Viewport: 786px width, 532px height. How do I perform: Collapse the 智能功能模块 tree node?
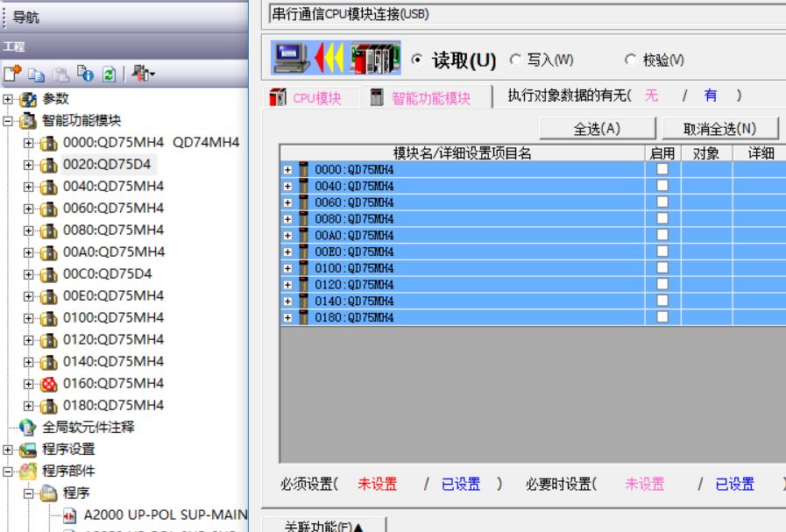8,121
